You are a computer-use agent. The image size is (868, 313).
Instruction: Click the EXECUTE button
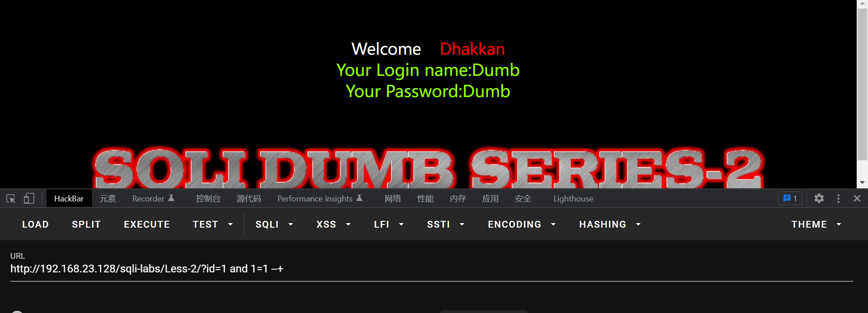tap(147, 224)
